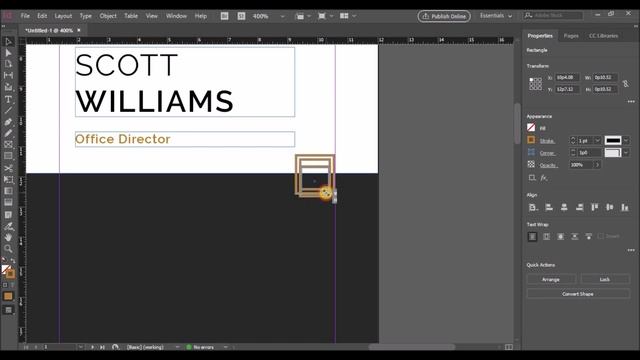
Task: Select the Eyedropper tool
Action: [8, 226]
